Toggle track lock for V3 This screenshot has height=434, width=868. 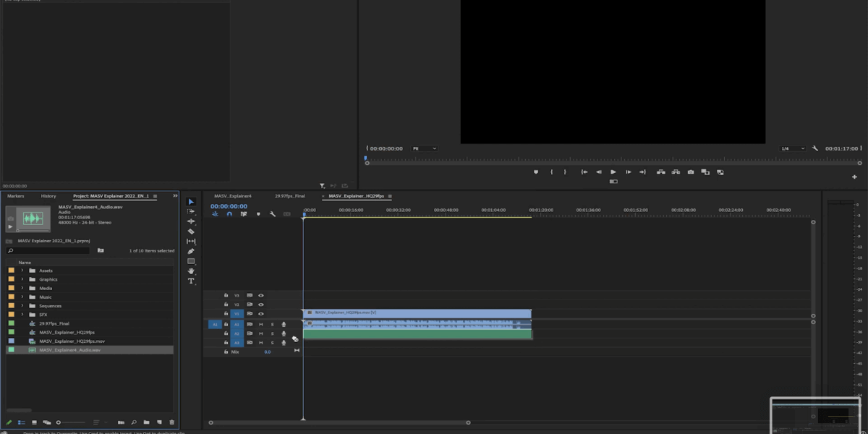click(x=226, y=295)
